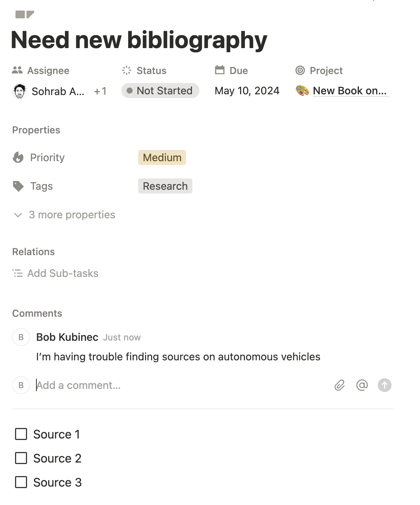Open the Not Started status dropdown
The image size is (420, 505).
click(x=160, y=91)
